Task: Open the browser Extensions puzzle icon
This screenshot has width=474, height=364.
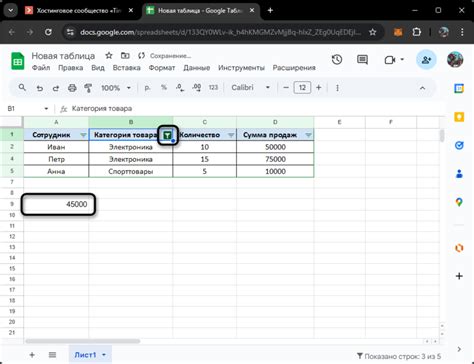Action: pyautogui.click(x=416, y=32)
